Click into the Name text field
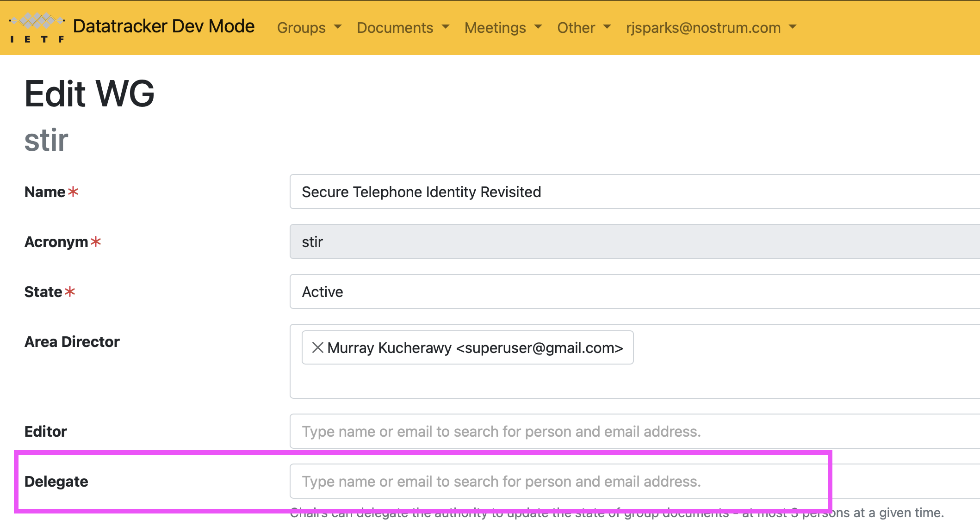This screenshot has width=980, height=532. (x=634, y=192)
